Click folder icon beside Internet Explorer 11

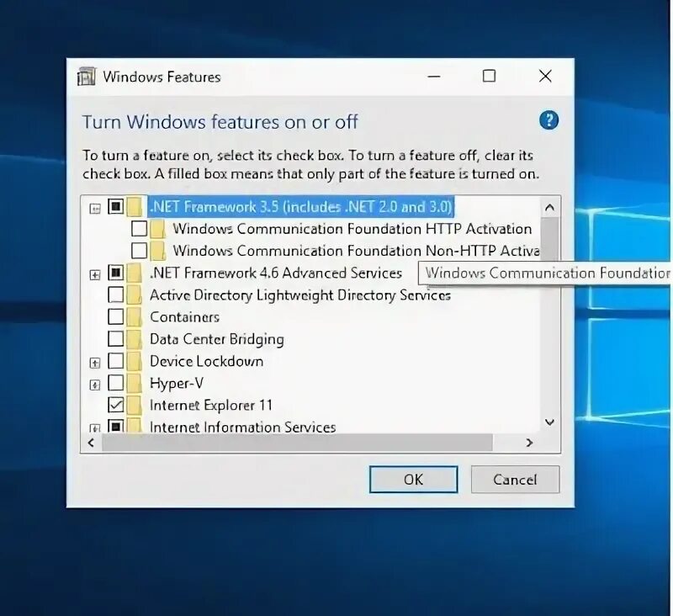pos(135,405)
